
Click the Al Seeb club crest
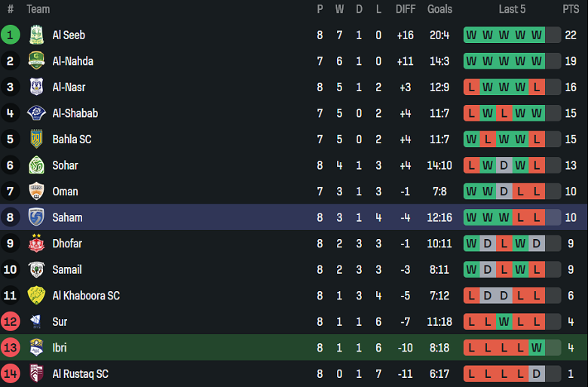(36, 35)
